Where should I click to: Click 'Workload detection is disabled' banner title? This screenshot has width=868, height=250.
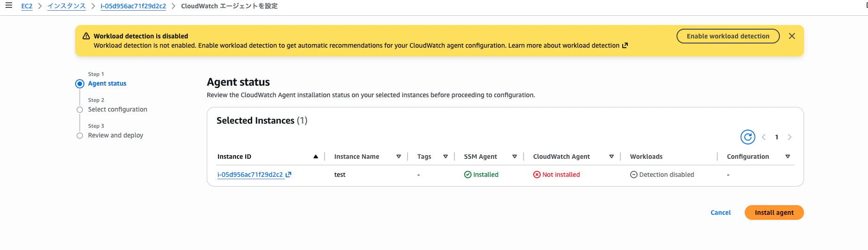pos(141,36)
